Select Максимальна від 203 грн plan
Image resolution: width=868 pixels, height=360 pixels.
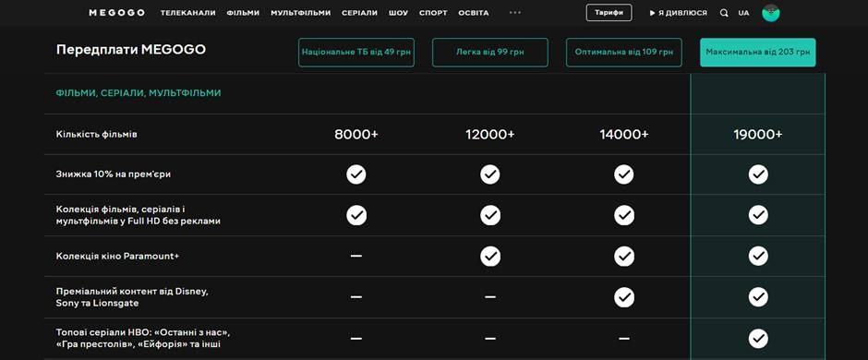pyautogui.click(x=758, y=53)
